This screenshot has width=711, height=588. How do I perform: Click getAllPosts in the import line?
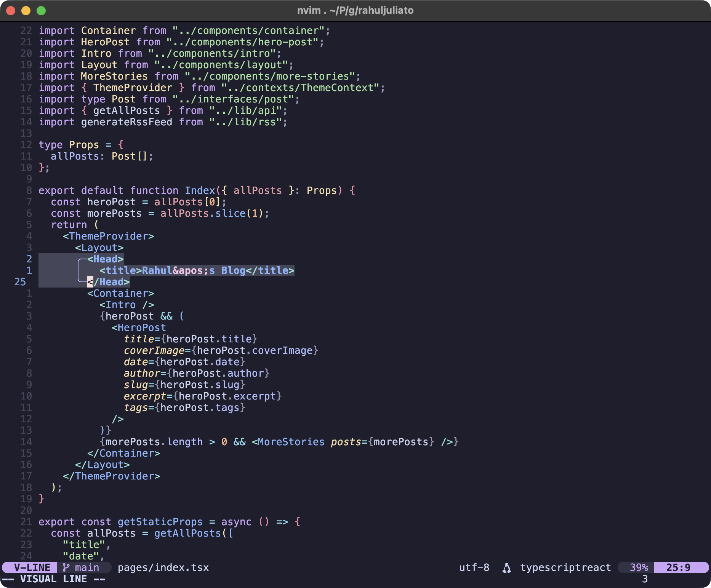coord(127,110)
